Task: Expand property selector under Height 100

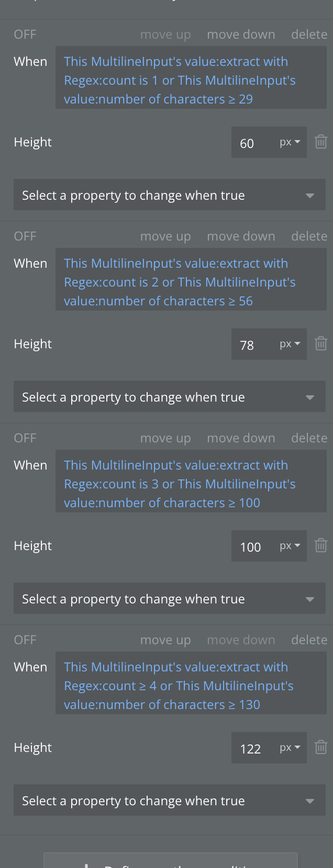Action: [x=170, y=599]
